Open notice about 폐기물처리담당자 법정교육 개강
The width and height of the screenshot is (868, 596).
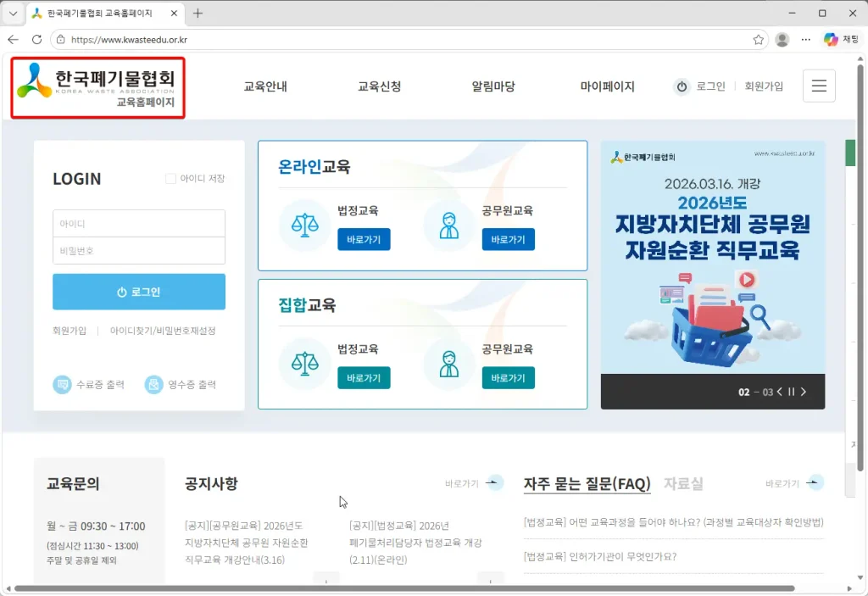tap(415, 543)
